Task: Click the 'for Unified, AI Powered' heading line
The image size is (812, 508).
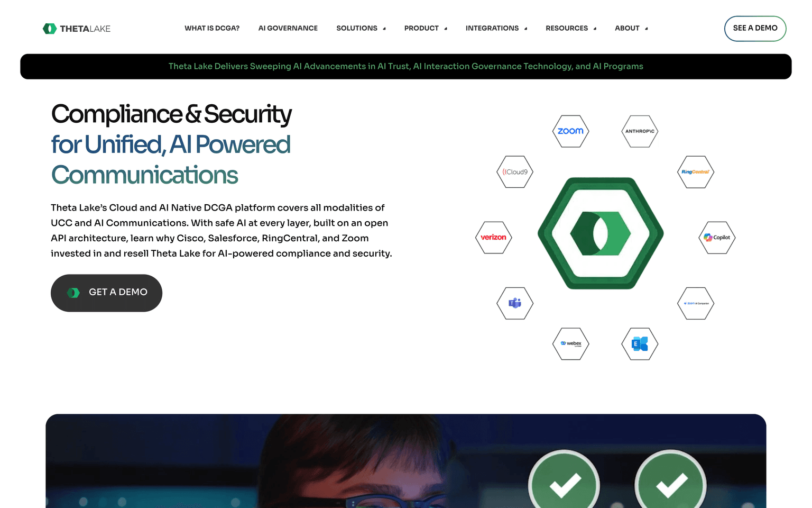Action: tap(171, 144)
